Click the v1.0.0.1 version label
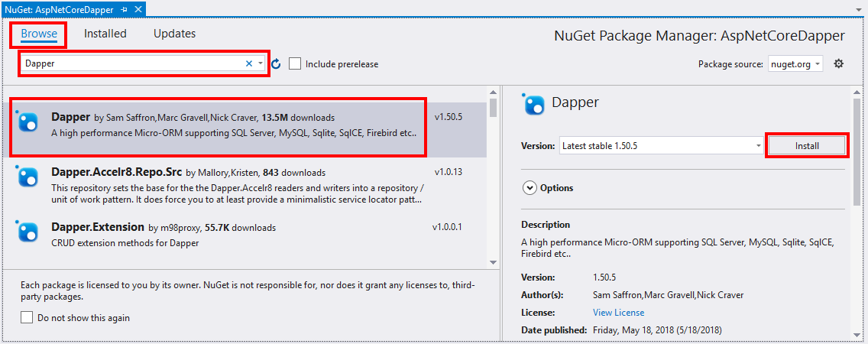This screenshot has height=344, width=868. click(447, 227)
